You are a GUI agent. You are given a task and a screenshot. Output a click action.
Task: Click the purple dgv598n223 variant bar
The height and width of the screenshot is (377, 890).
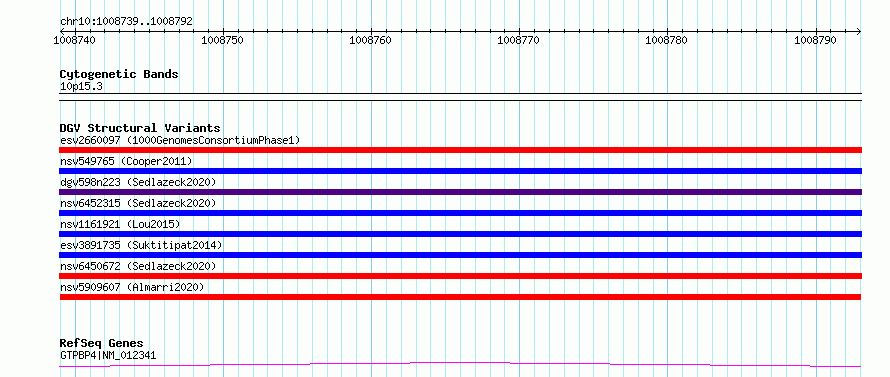[460, 192]
